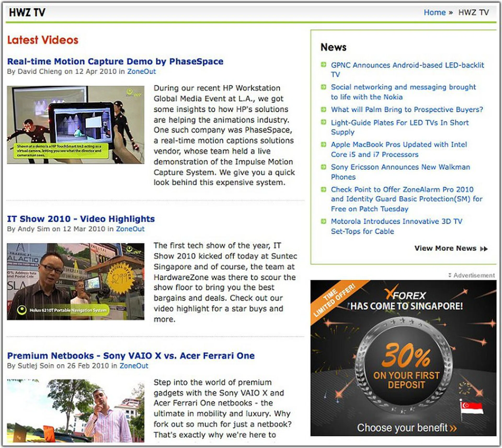Viewport: 502px width, 448px height.
Task: Open Premium Netbooks Sony VAIO X article
Action: click(131, 356)
